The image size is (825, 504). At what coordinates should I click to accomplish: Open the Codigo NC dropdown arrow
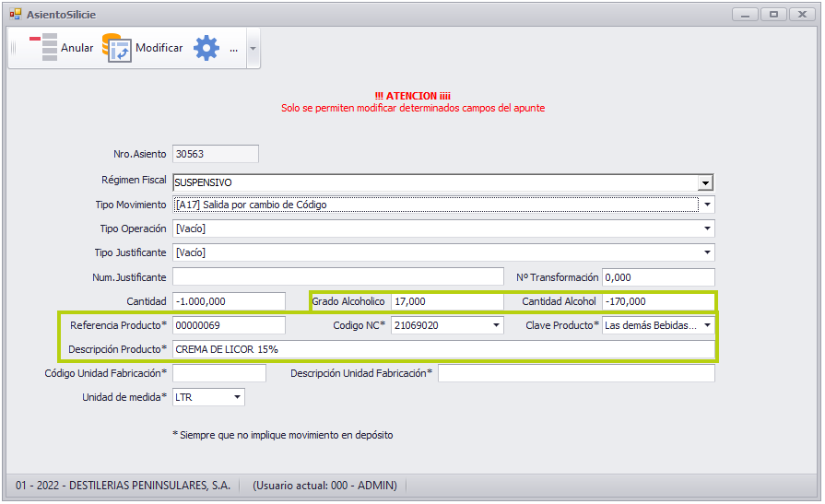(x=496, y=325)
